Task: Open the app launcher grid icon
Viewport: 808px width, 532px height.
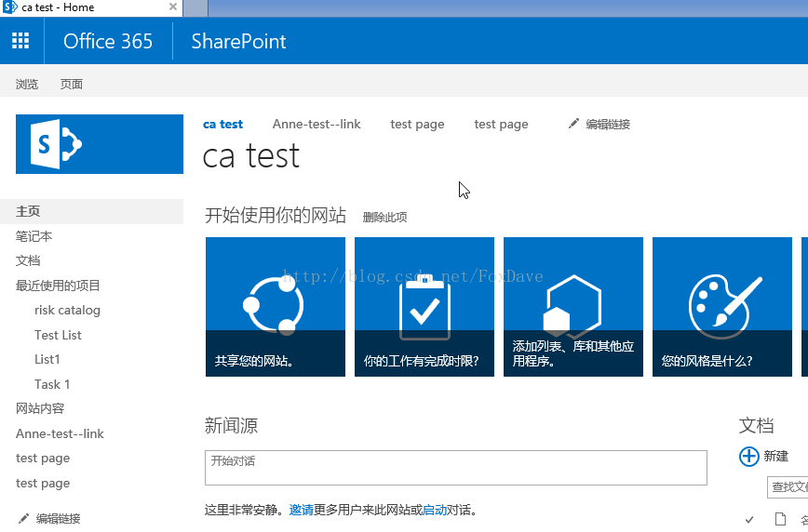Action: coord(20,41)
